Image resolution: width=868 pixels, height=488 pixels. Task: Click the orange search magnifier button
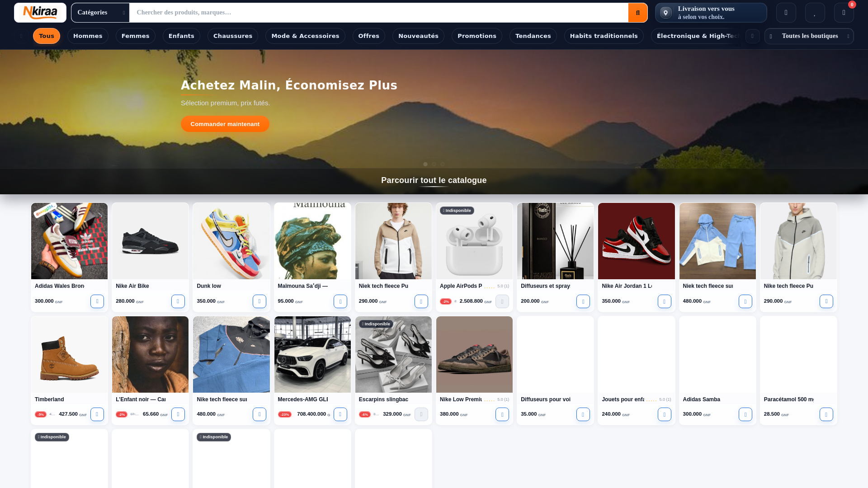[637, 13]
